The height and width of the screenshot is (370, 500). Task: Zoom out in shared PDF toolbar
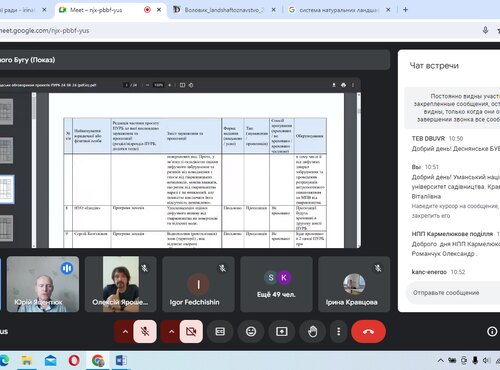coord(147,85)
